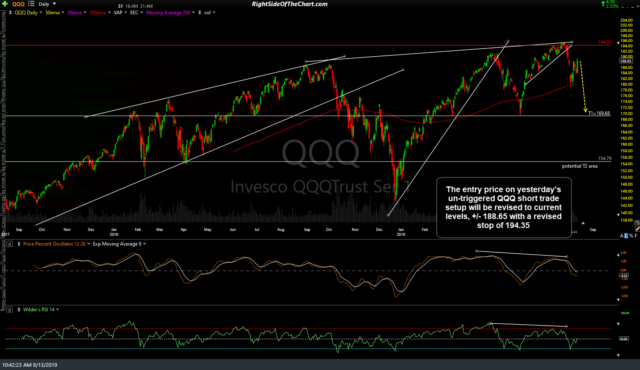Select the entry price annotation text box
Image resolution: width=640 pixels, height=370 pixels.
click(504, 207)
